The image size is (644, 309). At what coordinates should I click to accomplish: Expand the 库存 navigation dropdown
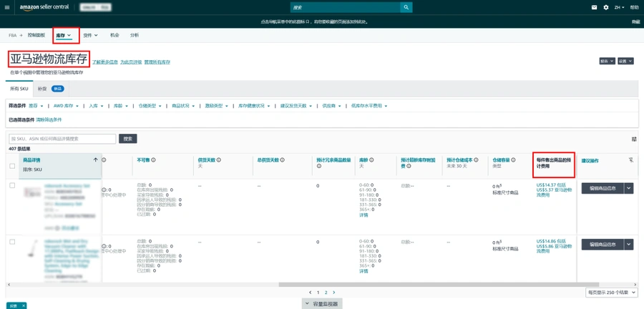[x=64, y=35]
